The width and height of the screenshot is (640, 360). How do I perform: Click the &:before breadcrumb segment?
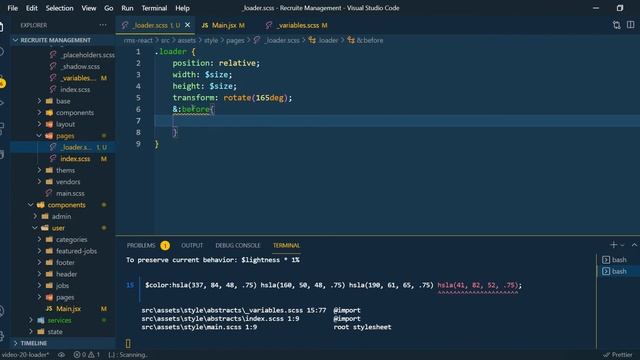pos(365,40)
